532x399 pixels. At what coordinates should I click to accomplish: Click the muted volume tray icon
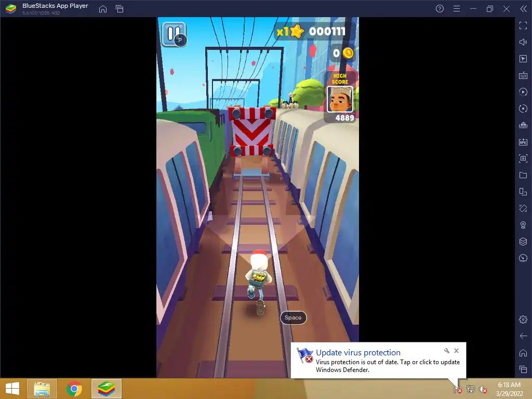pyautogui.click(x=483, y=389)
